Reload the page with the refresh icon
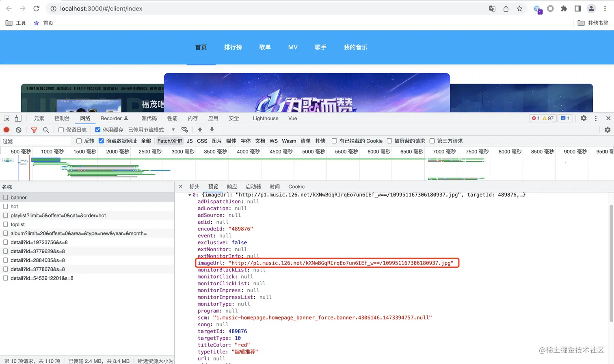The width and height of the screenshot is (614, 364). [x=37, y=9]
